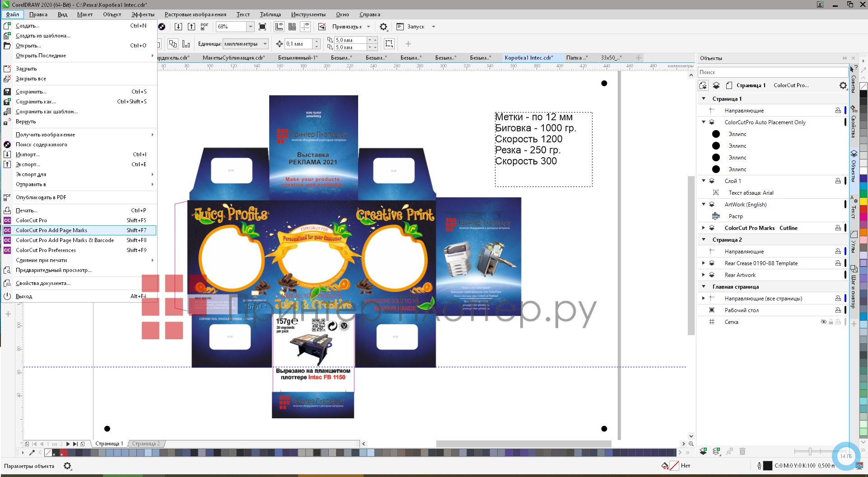Open the Publish to PDF toolbar icon
This screenshot has width=868, height=477.
tap(204, 26)
